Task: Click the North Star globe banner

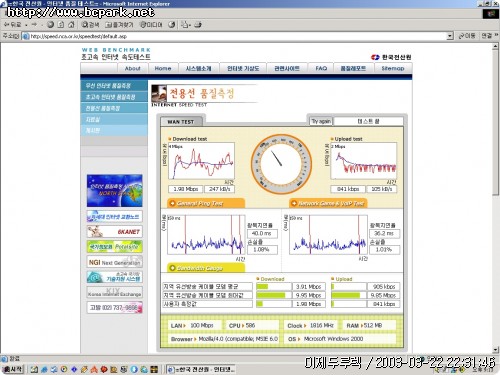Action: coord(115,190)
